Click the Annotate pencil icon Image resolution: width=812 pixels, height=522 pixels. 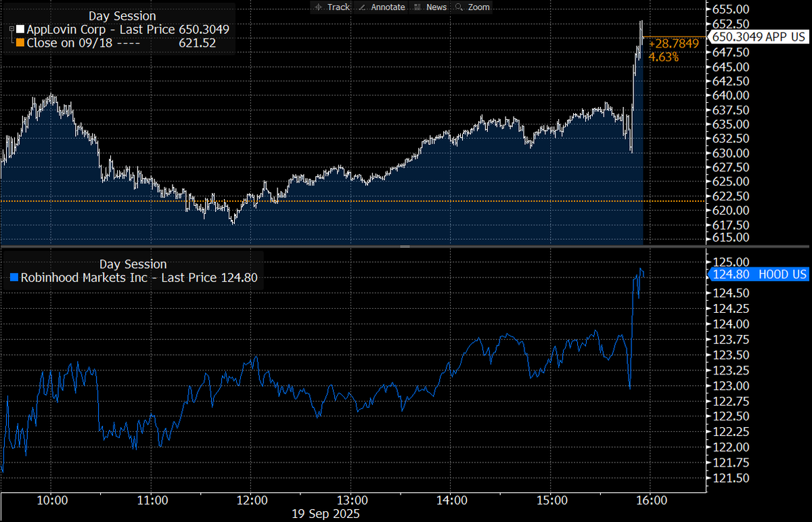(x=361, y=7)
